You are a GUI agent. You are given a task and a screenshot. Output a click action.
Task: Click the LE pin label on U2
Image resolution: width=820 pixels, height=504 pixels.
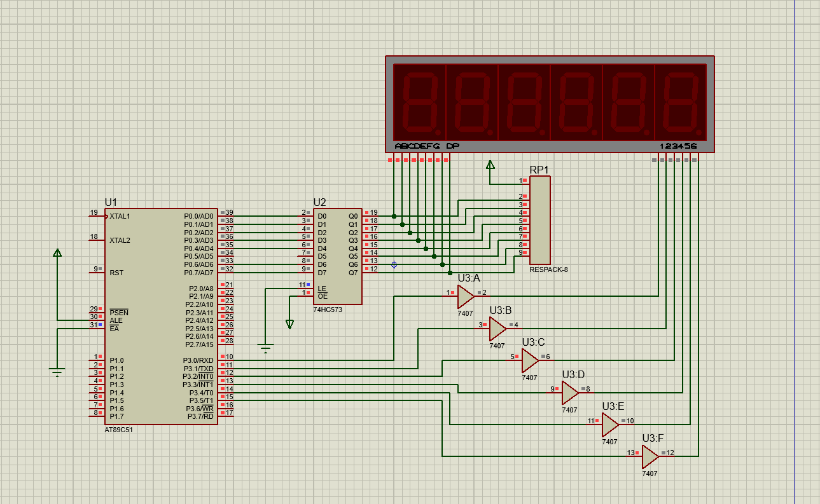coord(322,289)
